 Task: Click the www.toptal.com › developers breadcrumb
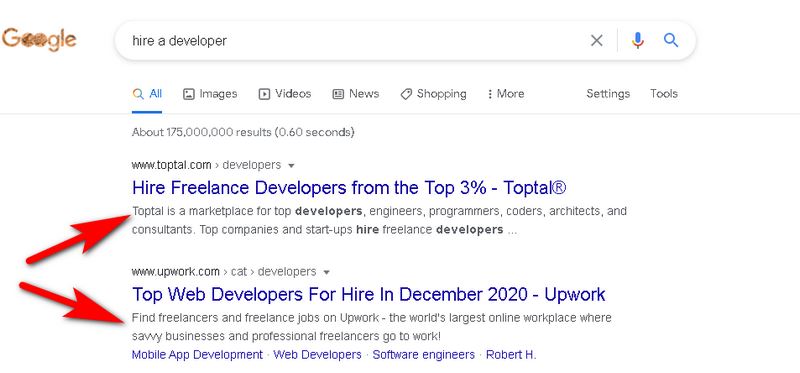coord(206,165)
